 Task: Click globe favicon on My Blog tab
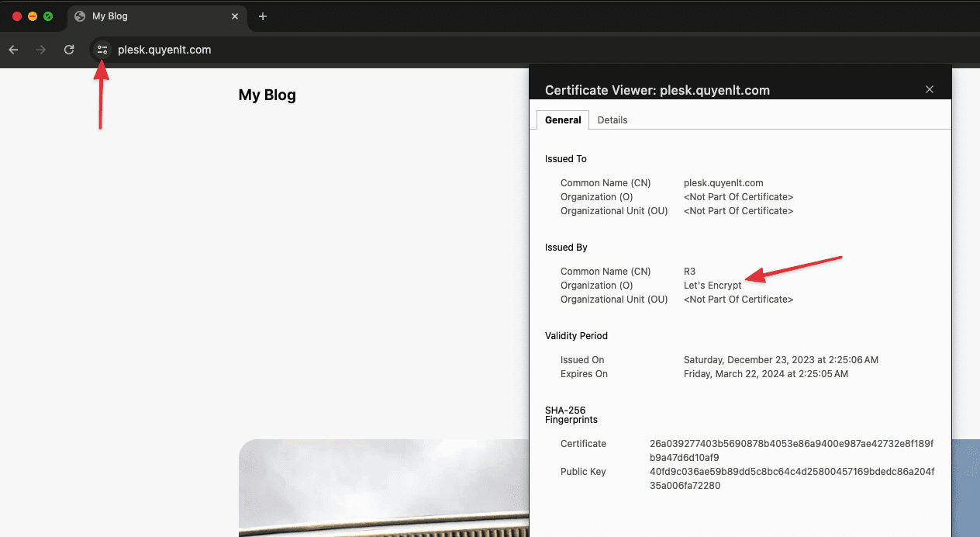click(80, 16)
